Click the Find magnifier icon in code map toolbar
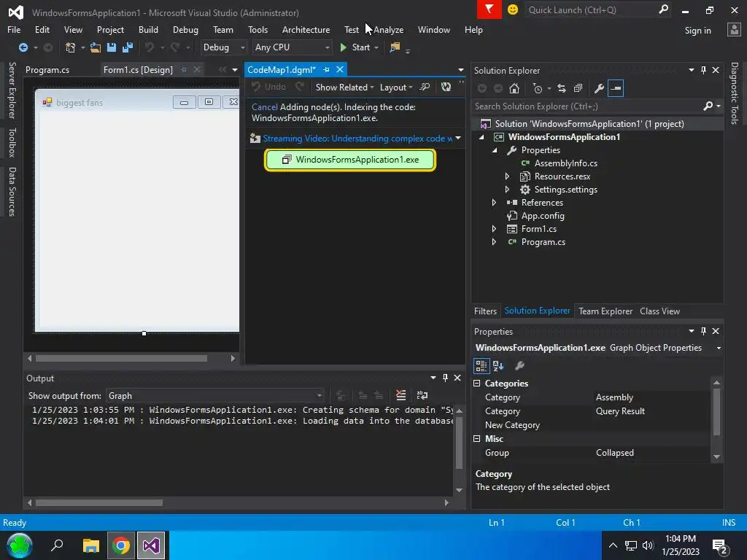The width and height of the screenshot is (747, 560). [x=425, y=87]
